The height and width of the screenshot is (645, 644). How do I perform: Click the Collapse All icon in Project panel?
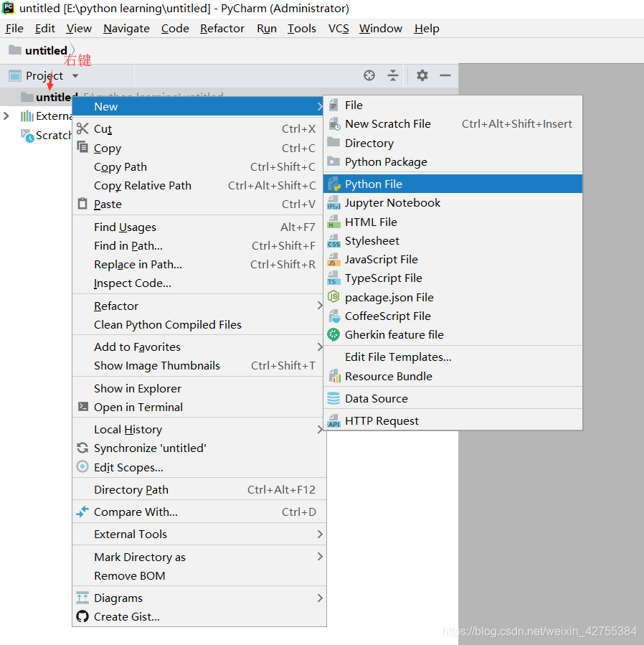pyautogui.click(x=393, y=75)
